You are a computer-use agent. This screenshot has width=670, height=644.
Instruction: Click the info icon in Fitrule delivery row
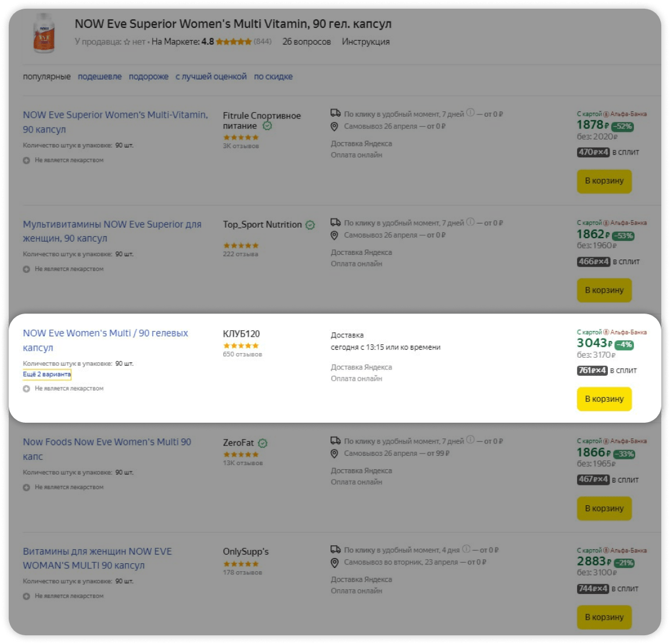pos(470,113)
